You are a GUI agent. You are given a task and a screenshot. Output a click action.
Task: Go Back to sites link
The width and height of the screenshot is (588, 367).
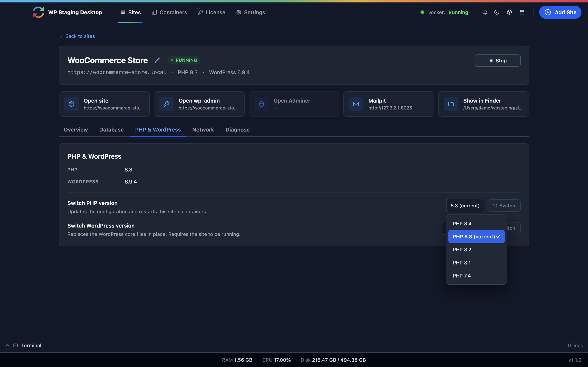(77, 36)
